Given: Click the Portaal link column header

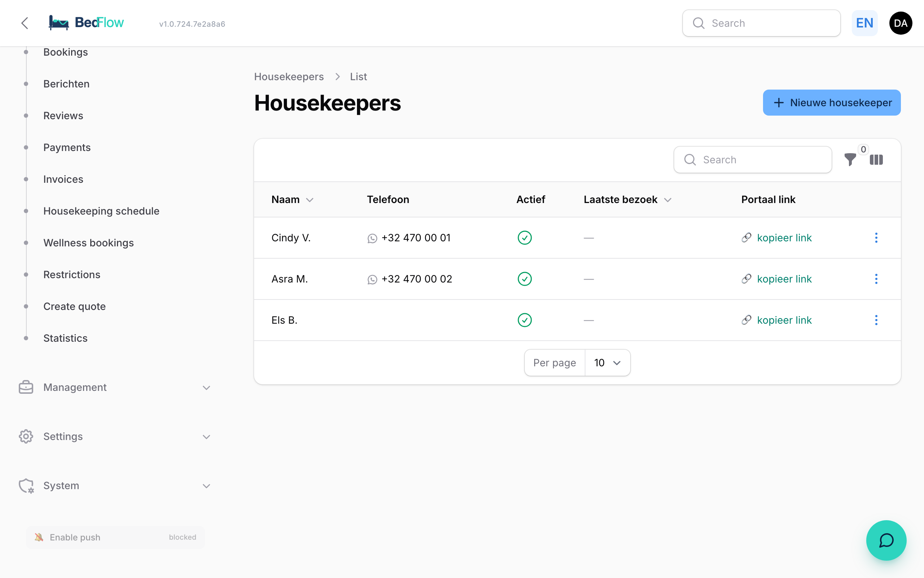Looking at the screenshot, I should click(768, 199).
